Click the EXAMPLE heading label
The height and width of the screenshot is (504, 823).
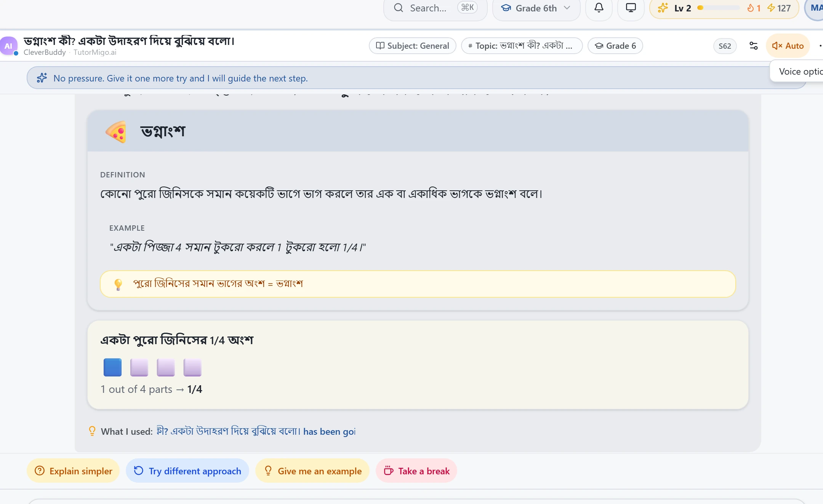click(127, 228)
